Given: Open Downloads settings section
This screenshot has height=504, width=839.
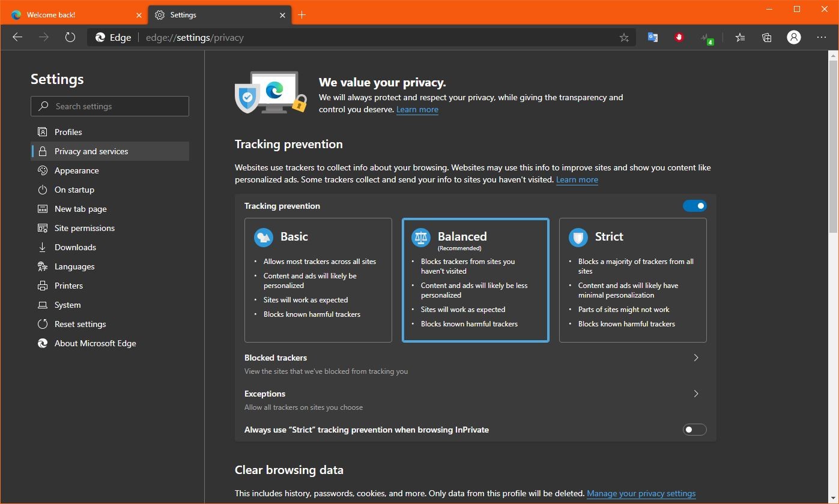Looking at the screenshot, I should click(x=110, y=247).
